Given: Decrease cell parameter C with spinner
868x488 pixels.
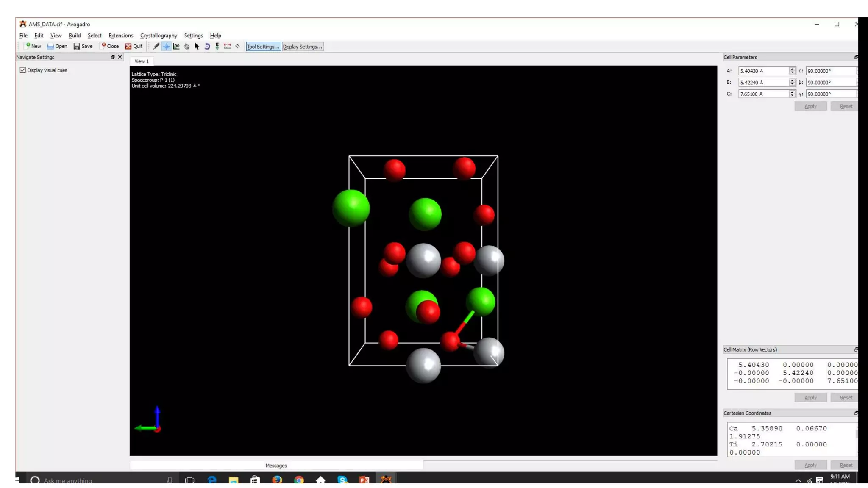Looking at the screenshot, I should coord(792,96).
